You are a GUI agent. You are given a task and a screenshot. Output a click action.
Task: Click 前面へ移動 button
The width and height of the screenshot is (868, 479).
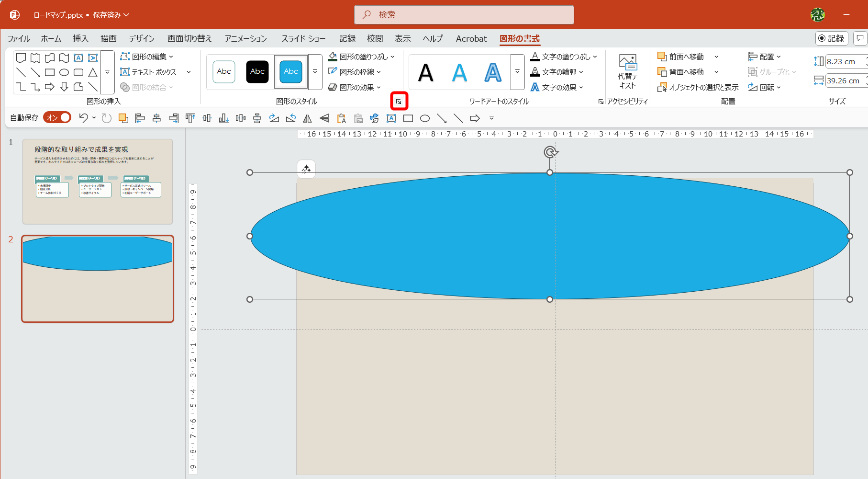[x=681, y=57]
